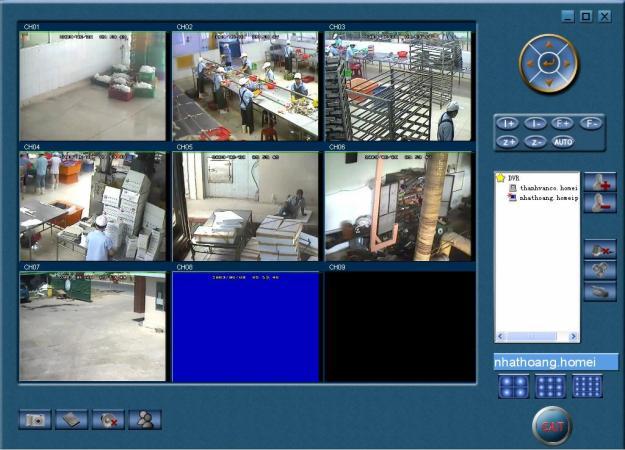
Task: Remove a DVR with the red minus icon
Action: coord(600,203)
